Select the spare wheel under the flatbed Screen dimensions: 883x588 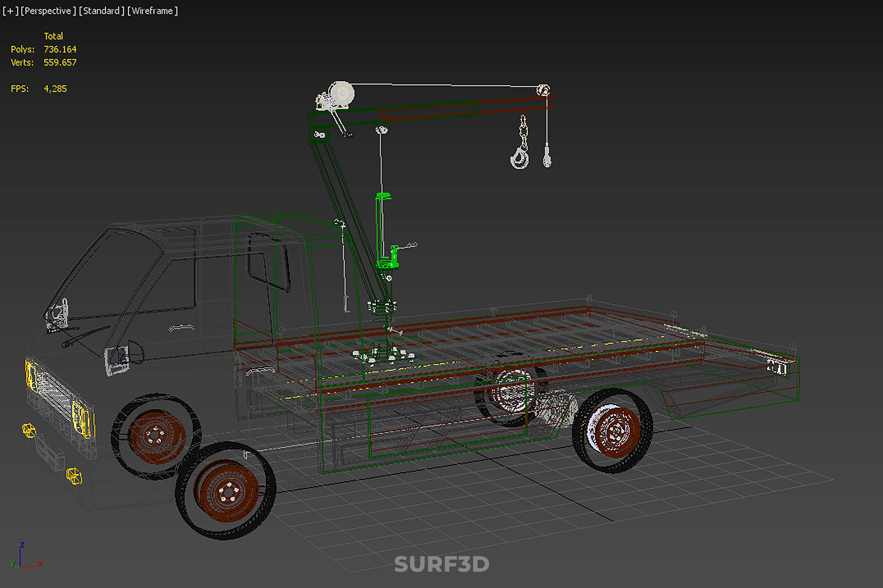click(x=510, y=394)
